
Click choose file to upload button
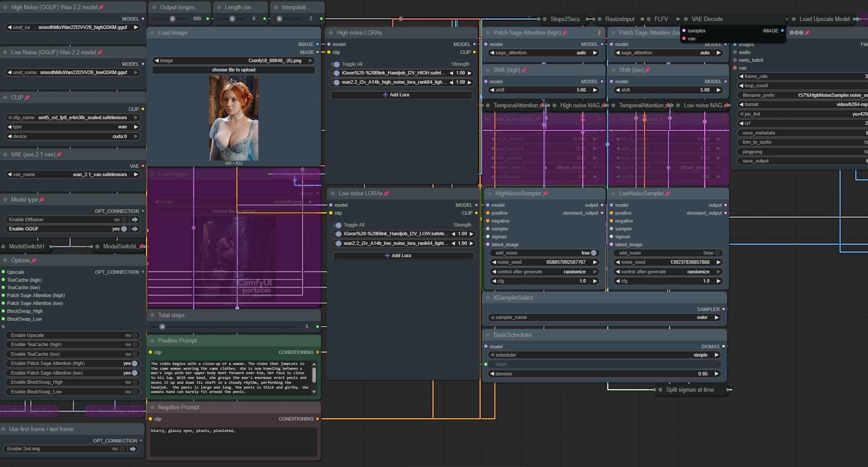pyautogui.click(x=234, y=70)
